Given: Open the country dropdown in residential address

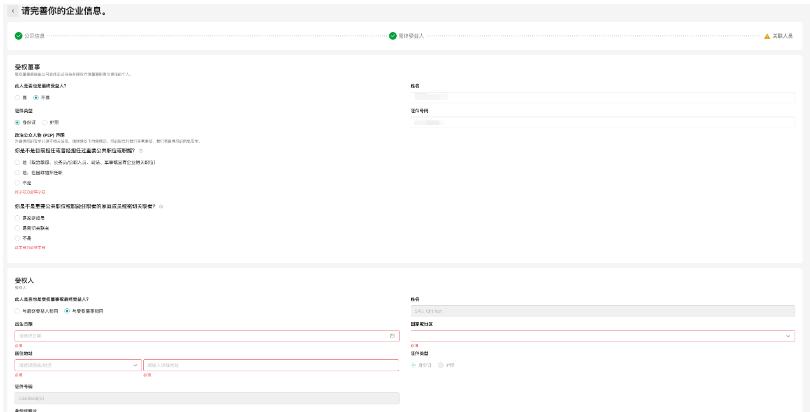Looking at the screenshot, I should tap(78, 365).
